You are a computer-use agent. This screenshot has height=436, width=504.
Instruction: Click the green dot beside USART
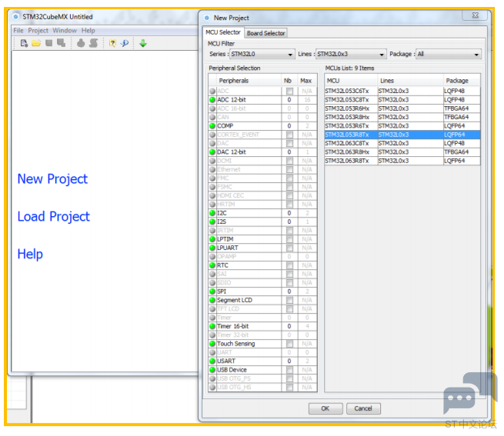(212, 361)
